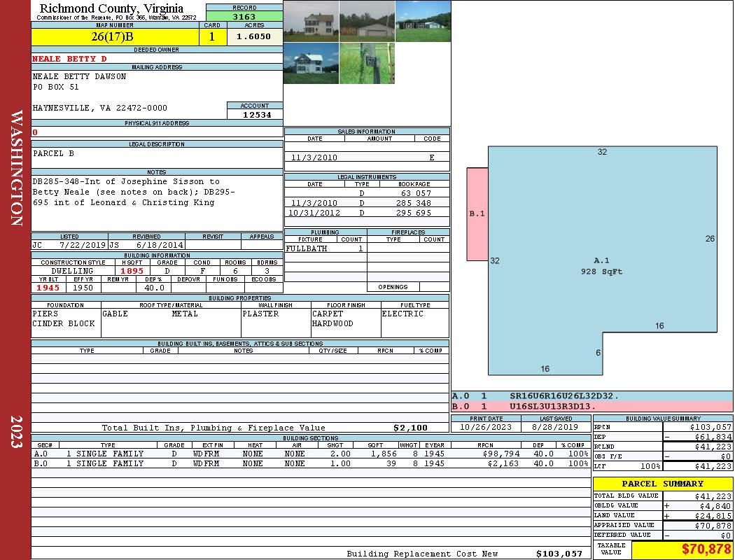Click HAYNESVILLE, VA 22472-0000 line
The height and width of the screenshot is (560, 735).
point(100,108)
